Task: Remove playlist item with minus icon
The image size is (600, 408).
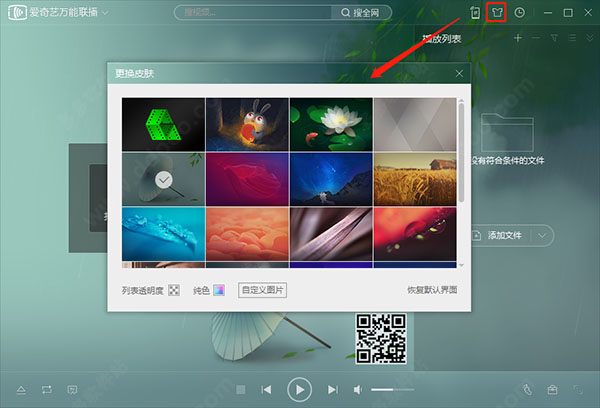Action: pyautogui.click(x=536, y=38)
